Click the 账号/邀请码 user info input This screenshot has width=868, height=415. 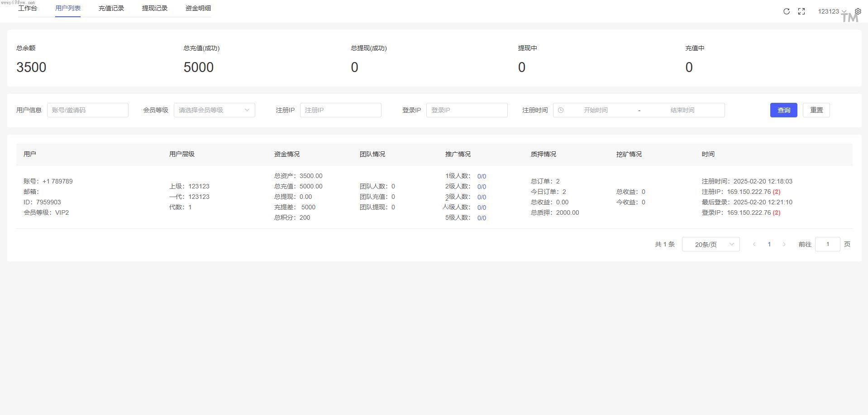coord(88,110)
